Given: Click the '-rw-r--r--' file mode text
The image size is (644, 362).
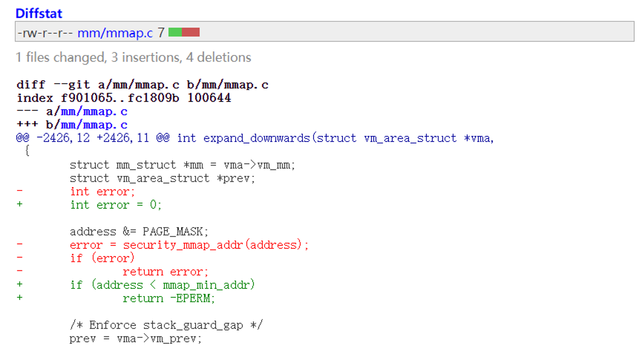Looking at the screenshot, I should (45, 32).
